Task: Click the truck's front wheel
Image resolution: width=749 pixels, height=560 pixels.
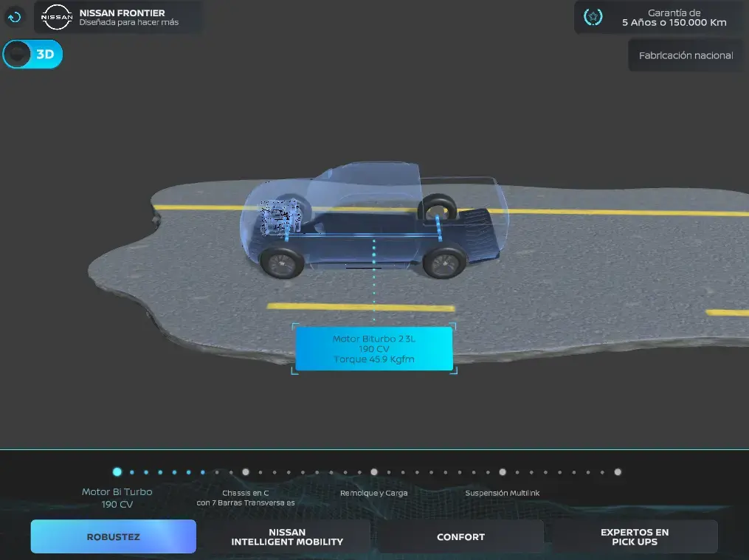Action: click(x=282, y=263)
